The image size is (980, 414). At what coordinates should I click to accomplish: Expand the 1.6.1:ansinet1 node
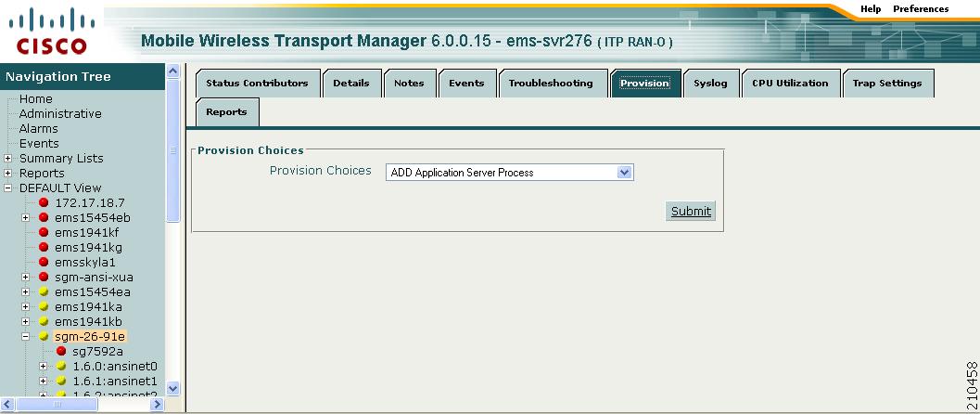[x=44, y=381]
